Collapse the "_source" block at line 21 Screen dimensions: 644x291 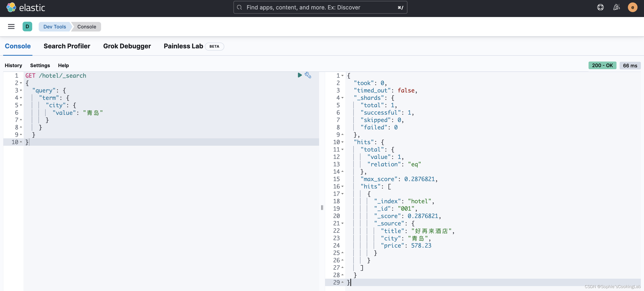343,223
